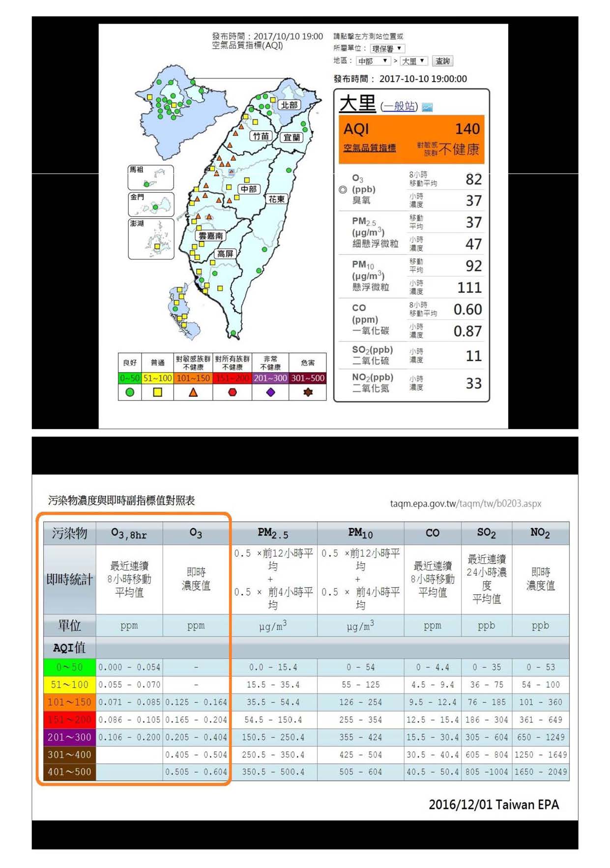Click yellow square marker in 澎湖 inset
This screenshot has height=868, width=610.
point(157,246)
